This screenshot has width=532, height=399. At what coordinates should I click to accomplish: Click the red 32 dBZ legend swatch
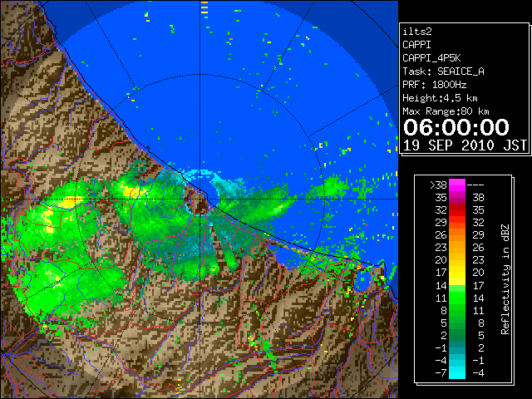coord(457,210)
